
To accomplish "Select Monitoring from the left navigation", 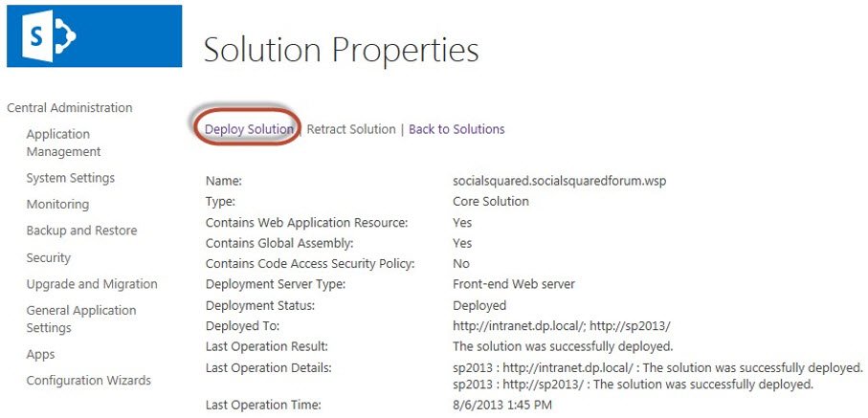I will [x=57, y=204].
